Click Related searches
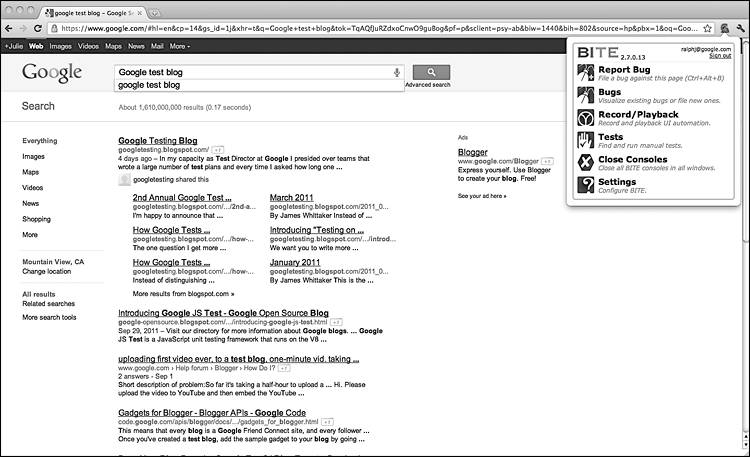 49,304
